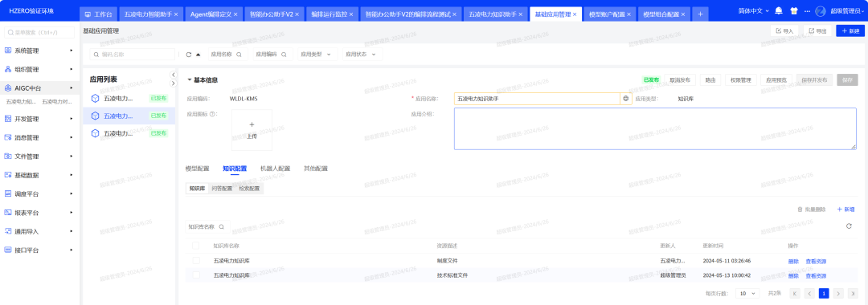Click the 菜单搜索 input in sidebar

click(39, 33)
